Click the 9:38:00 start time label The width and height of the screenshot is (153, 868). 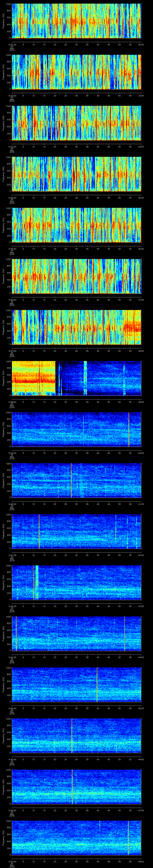tap(12, 402)
